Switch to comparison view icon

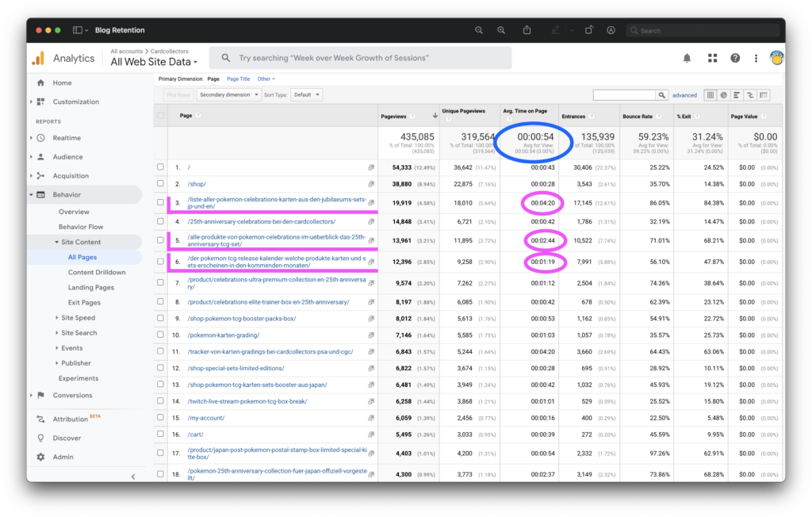750,95
